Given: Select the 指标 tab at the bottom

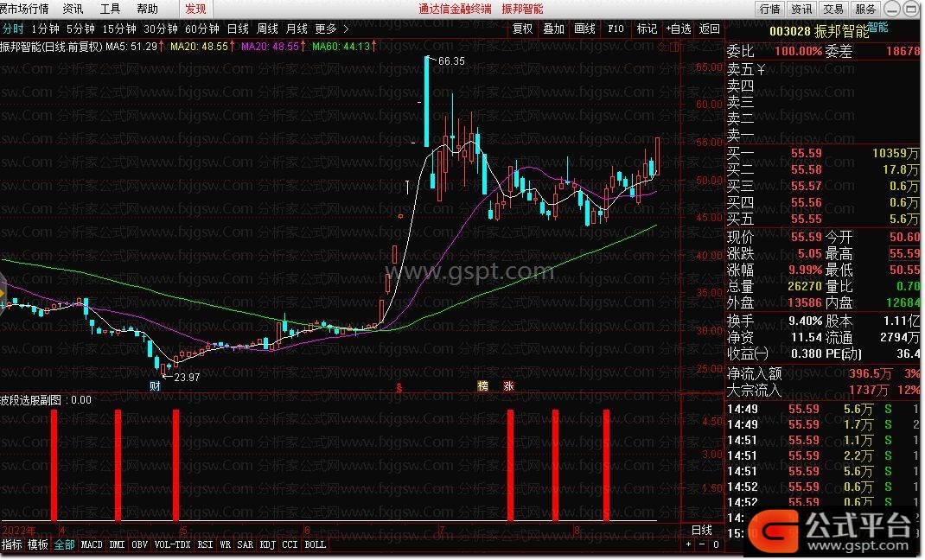Looking at the screenshot, I should point(12,545).
